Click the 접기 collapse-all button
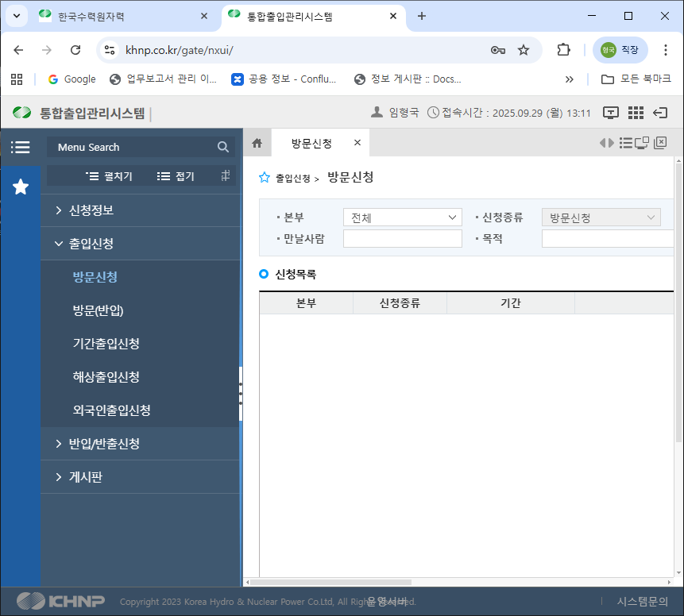Screen dimensions: 684x616 (x=176, y=176)
